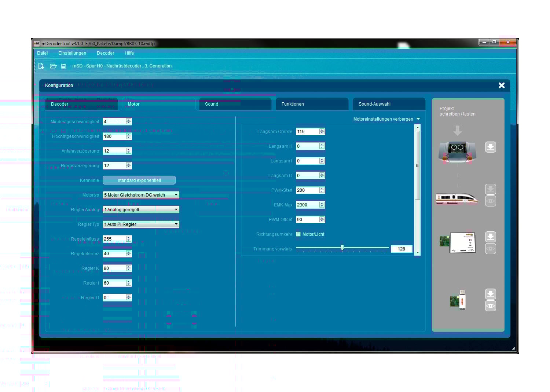Toggle the eye icon next to the ICE train
This screenshot has width=550, height=392.
pos(491,201)
